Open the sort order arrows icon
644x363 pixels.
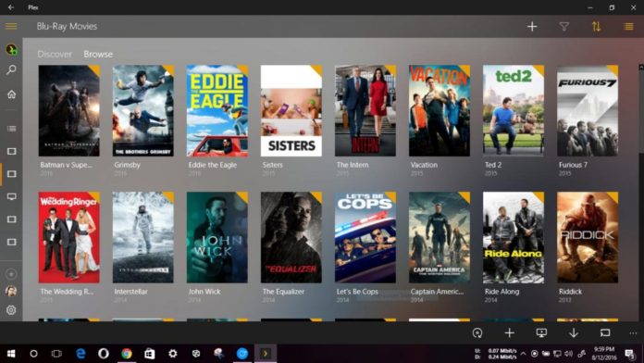(x=597, y=27)
